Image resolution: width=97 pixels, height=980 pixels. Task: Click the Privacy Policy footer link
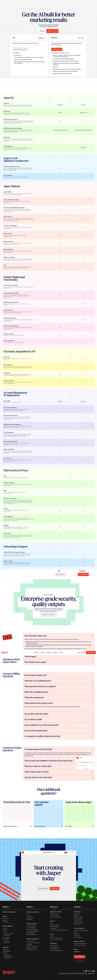[74, 973]
